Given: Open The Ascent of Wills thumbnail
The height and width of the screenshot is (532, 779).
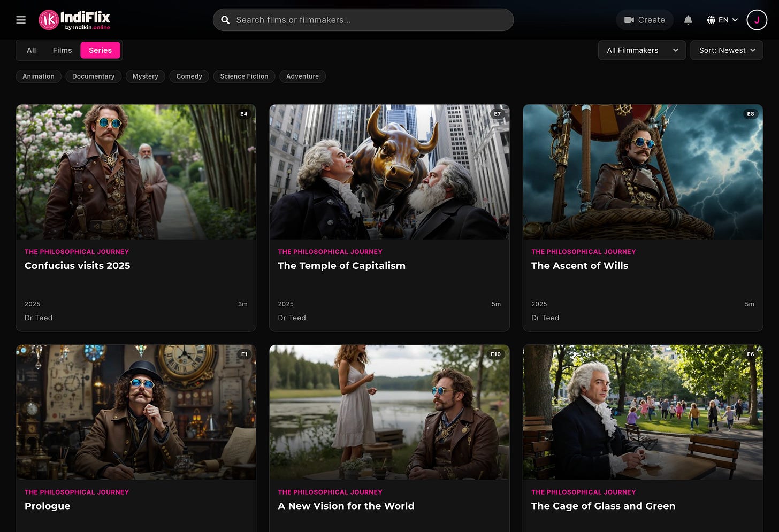Looking at the screenshot, I should 643,172.
